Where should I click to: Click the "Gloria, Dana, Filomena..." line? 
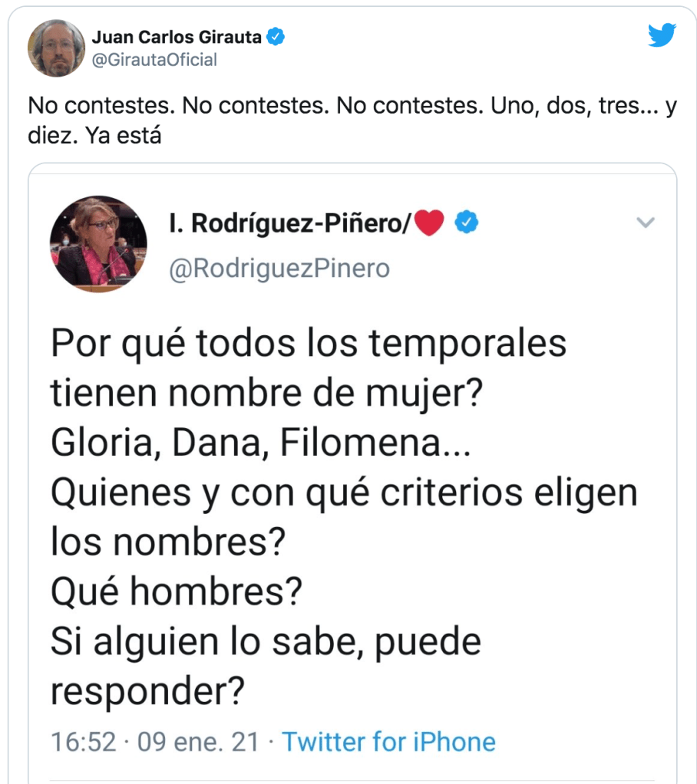261,444
